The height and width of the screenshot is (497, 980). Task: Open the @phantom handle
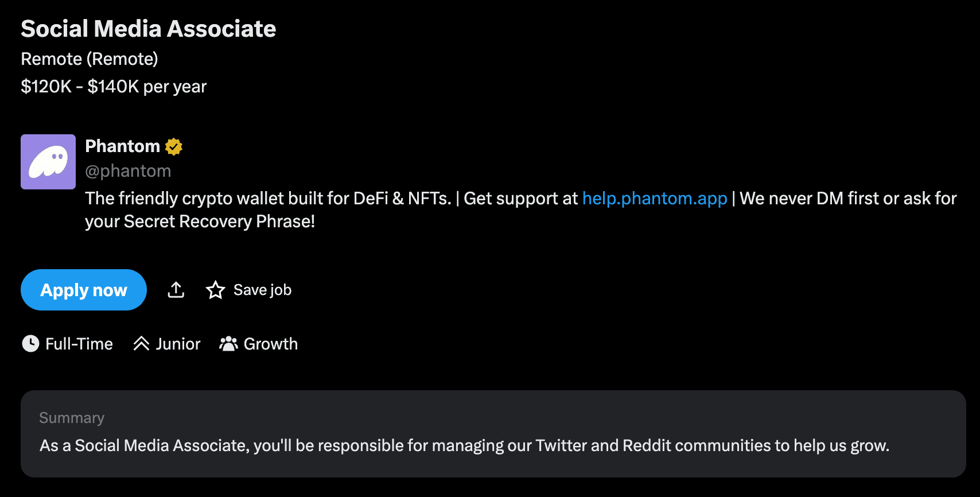(x=128, y=171)
